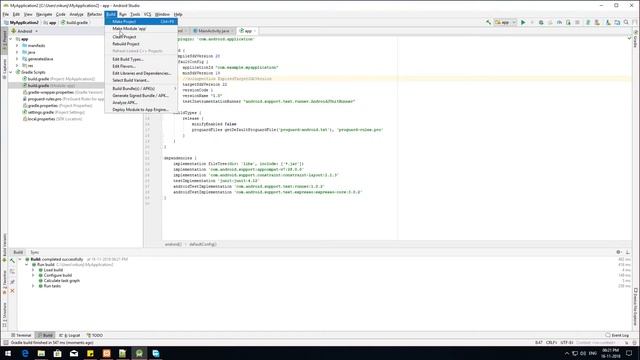Expand the Load build node
This screenshot has height=360, width=640.
[x=33, y=270]
